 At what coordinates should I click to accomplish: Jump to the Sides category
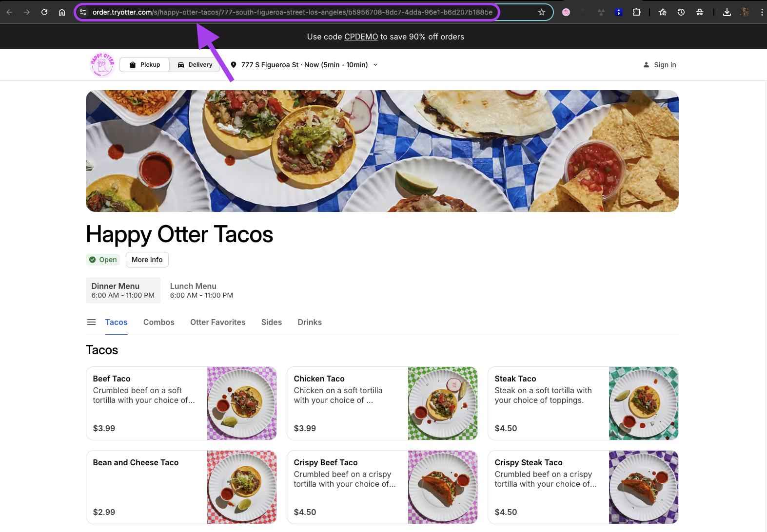point(272,322)
